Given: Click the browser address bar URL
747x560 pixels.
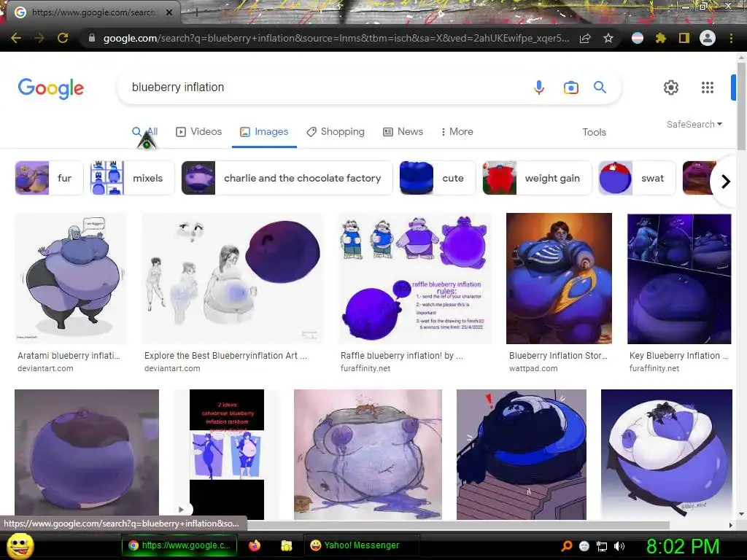Looking at the screenshot, I should pyautogui.click(x=336, y=38).
